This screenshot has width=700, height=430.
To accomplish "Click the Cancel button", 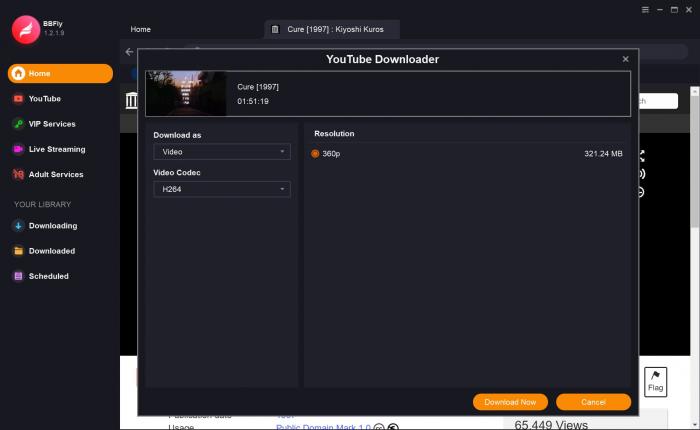I will (x=593, y=402).
